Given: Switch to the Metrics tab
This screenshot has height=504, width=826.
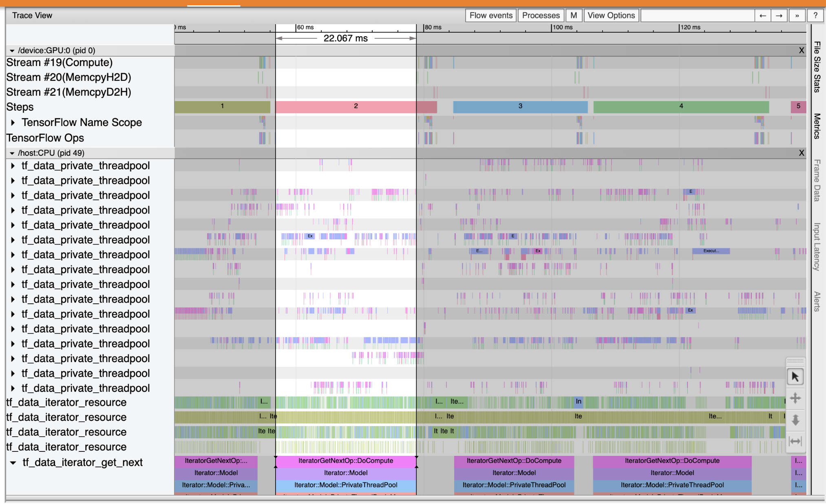Looking at the screenshot, I should [x=817, y=126].
